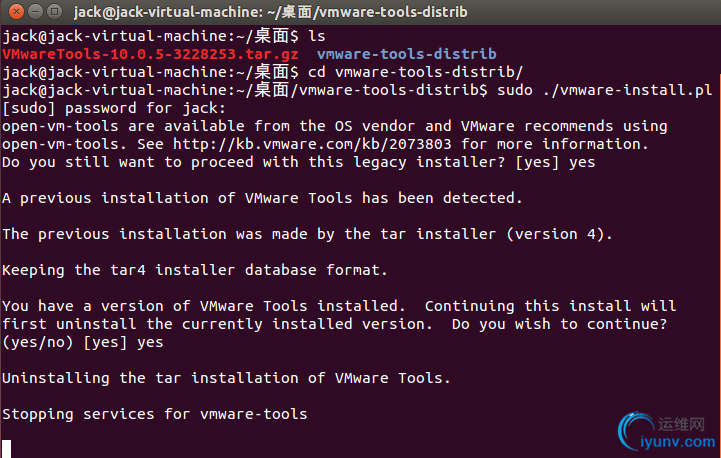
Task: Minimize the terminal window
Action: point(35,11)
